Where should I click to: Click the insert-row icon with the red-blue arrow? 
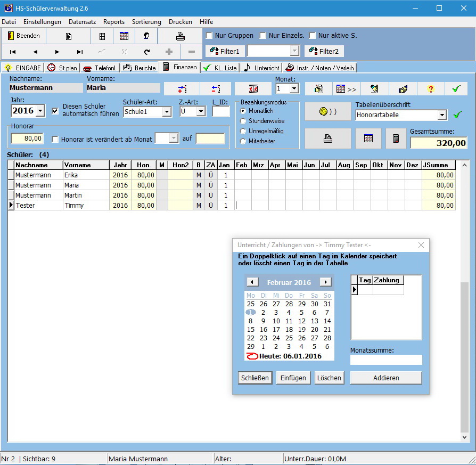coord(182,89)
